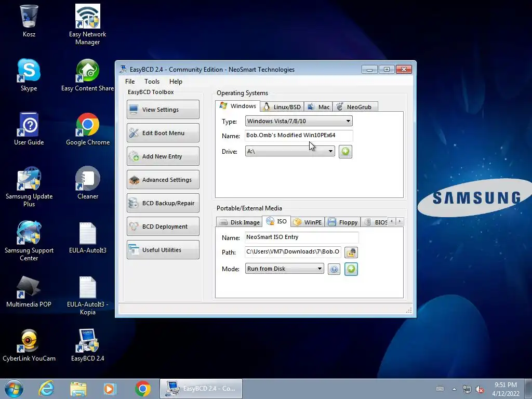Click the muted volume tray icon

point(480,390)
